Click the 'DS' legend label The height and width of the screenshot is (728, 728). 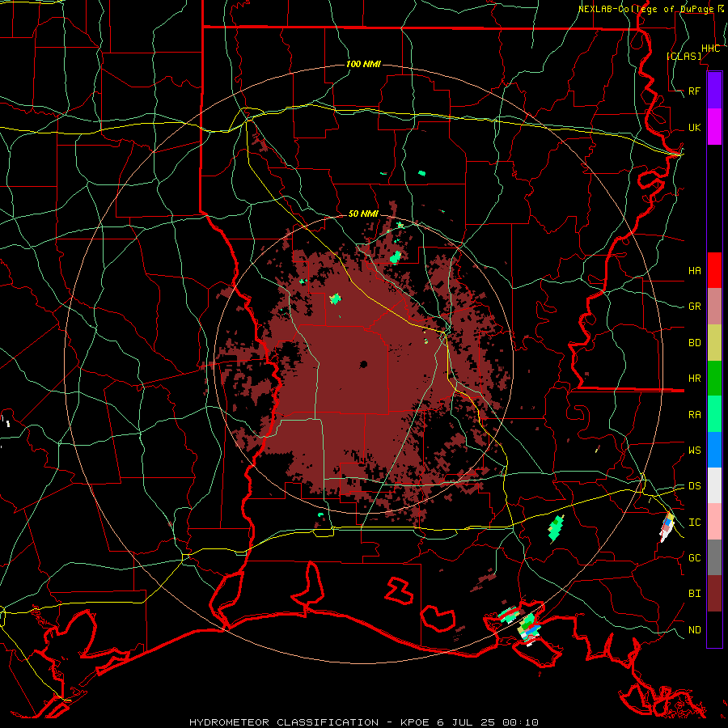694,486
